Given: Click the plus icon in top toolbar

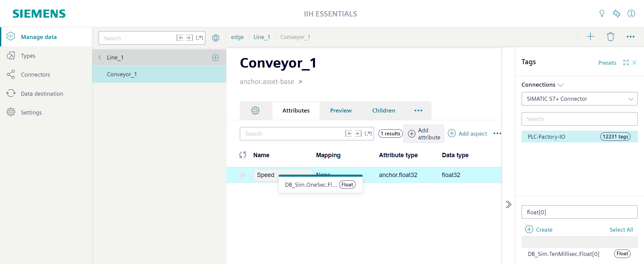Looking at the screenshot, I should click(591, 37).
